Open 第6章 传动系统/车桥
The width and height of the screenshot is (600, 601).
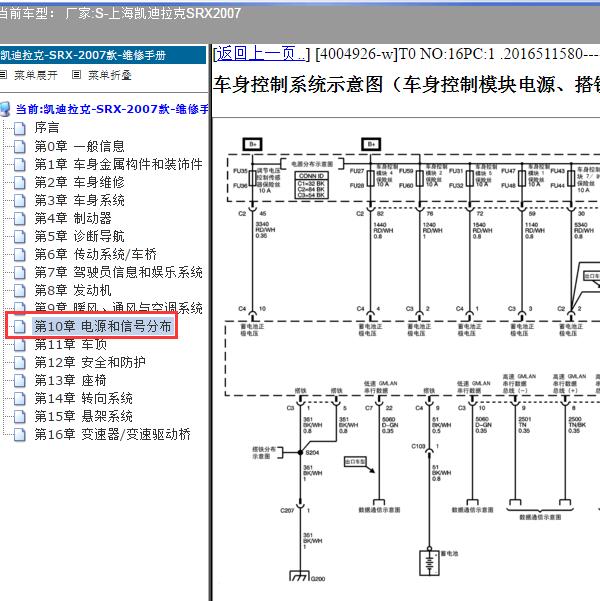click(95, 254)
